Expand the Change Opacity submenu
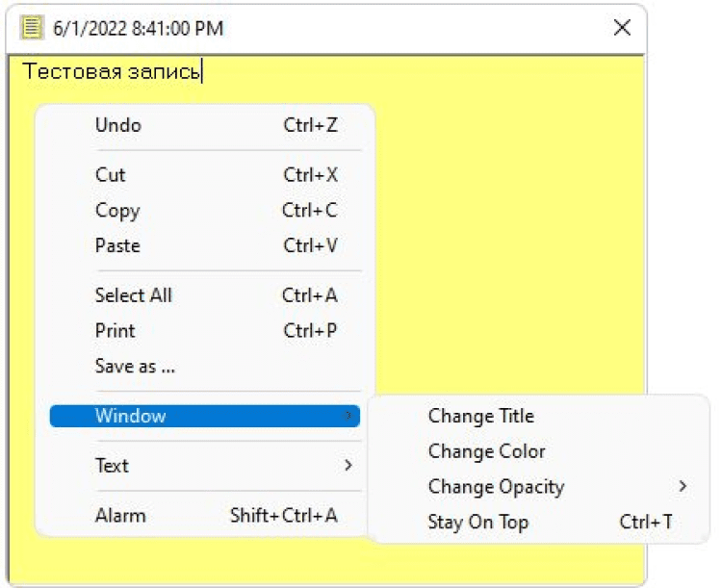This screenshot has height=588, width=722. click(496, 487)
